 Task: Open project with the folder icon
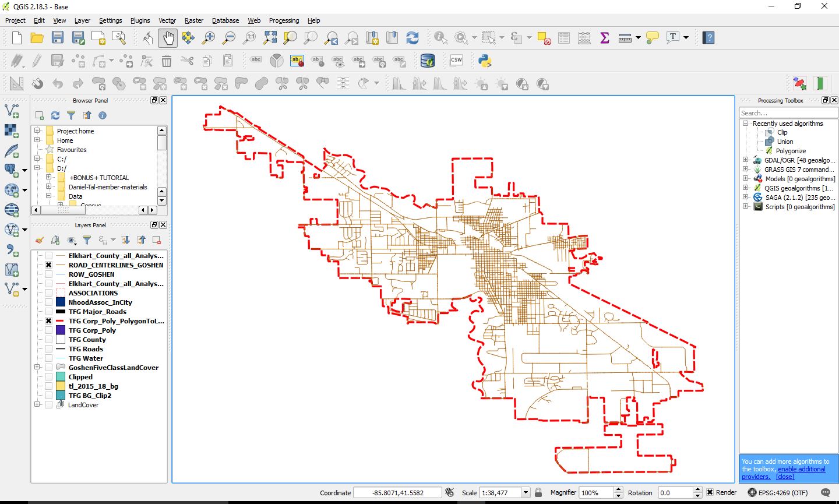(37, 38)
